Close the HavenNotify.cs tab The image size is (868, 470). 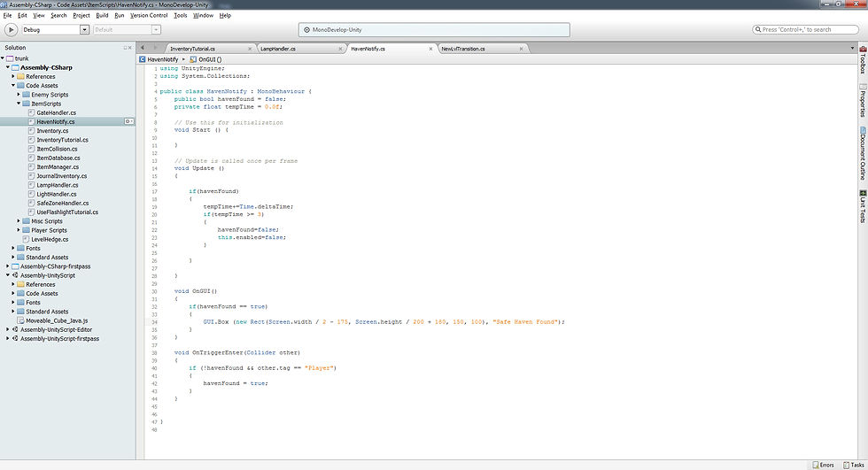pos(430,49)
